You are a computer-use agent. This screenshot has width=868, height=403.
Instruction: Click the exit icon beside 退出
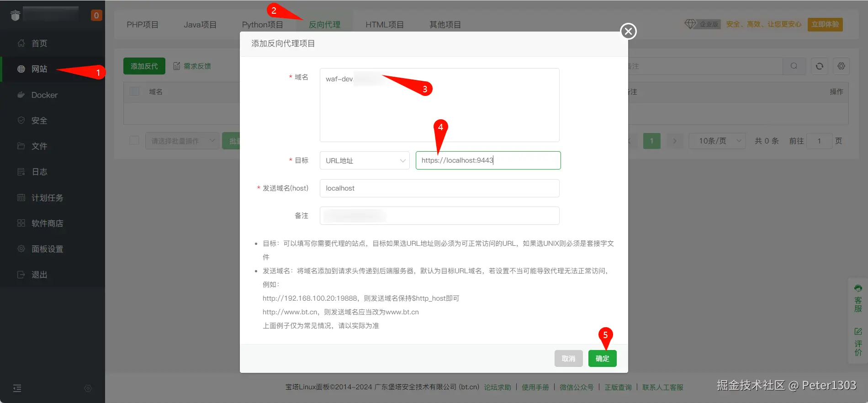(21, 275)
